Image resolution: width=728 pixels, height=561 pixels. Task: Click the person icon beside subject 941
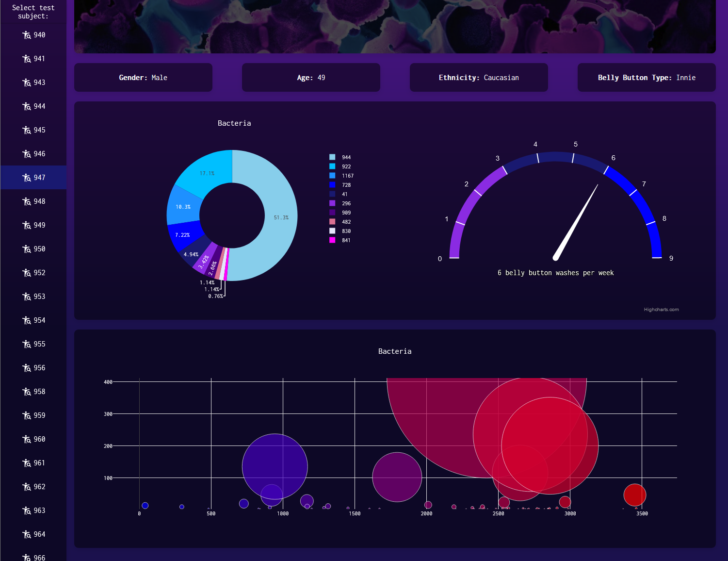tap(27, 59)
